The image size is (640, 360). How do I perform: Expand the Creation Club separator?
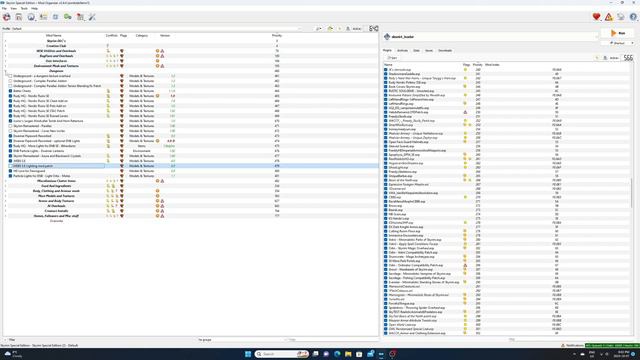tap(5, 46)
